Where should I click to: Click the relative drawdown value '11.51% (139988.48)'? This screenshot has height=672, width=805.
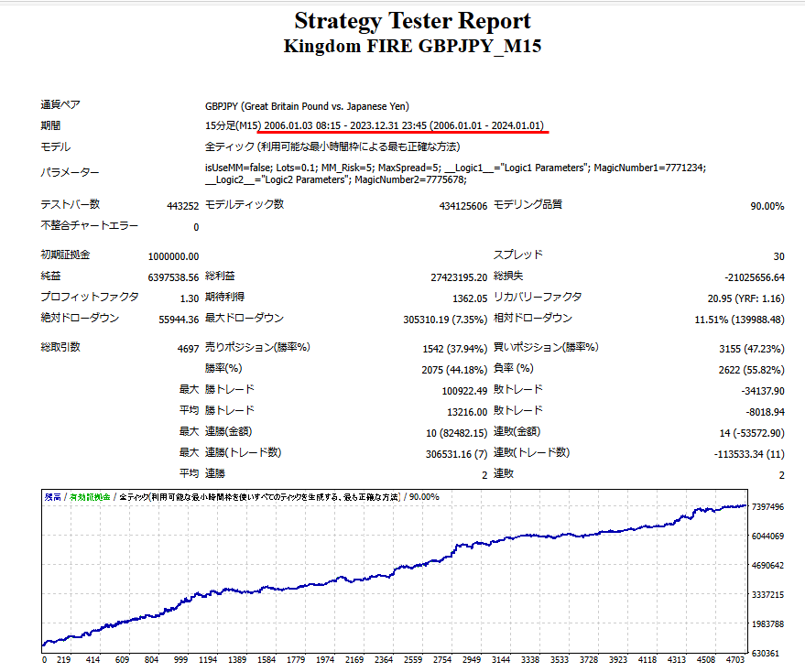[x=739, y=320]
